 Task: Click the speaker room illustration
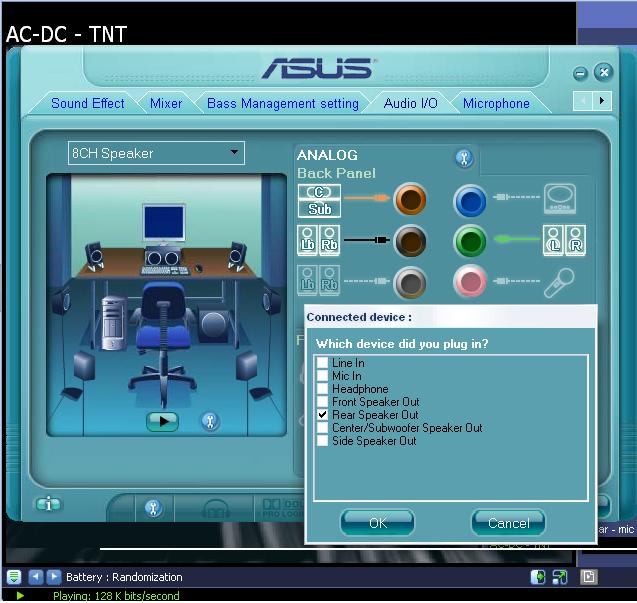coord(167,305)
